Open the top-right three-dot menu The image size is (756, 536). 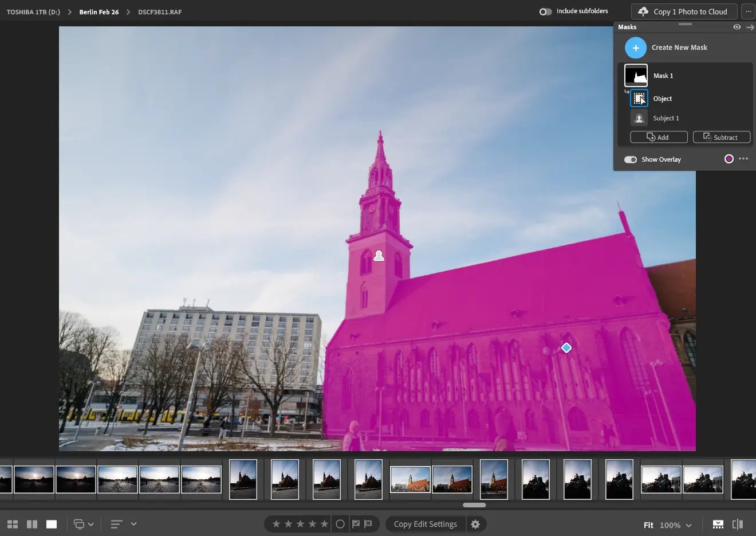pos(748,11)
